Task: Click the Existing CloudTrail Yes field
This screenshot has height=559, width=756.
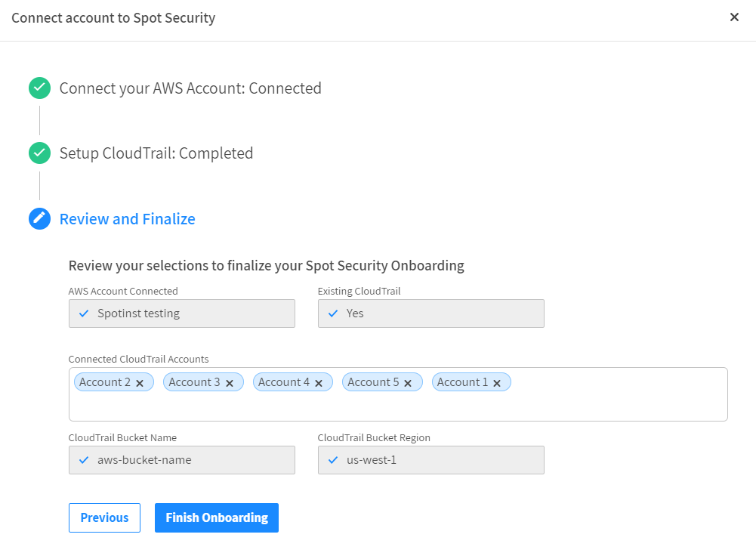Action: coord(430,313)
